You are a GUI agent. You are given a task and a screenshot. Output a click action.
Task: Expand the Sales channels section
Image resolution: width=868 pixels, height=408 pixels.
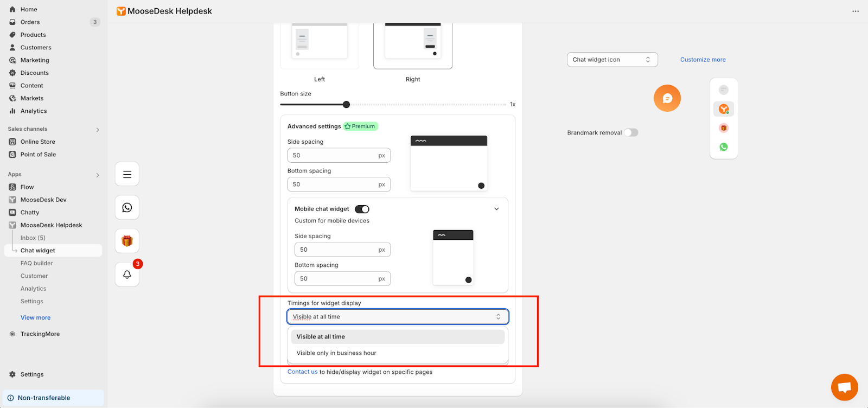[x=98, y=130]
